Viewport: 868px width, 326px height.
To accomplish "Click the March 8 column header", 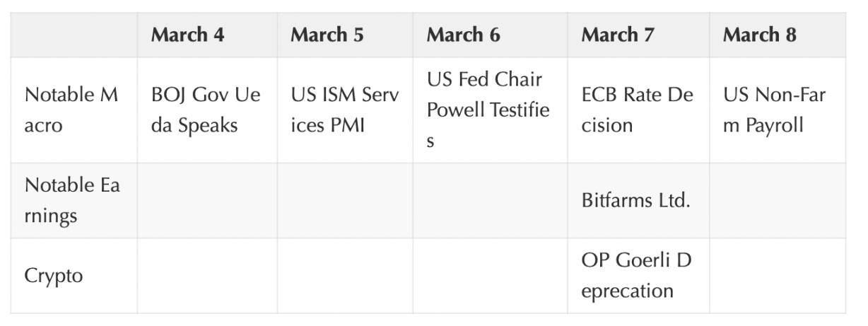I will (758, 35).
